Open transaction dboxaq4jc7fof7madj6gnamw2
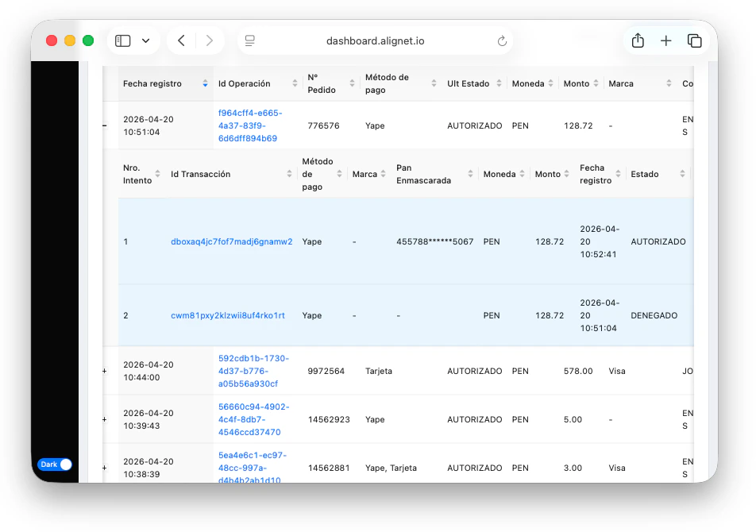 tap(231, 241)
